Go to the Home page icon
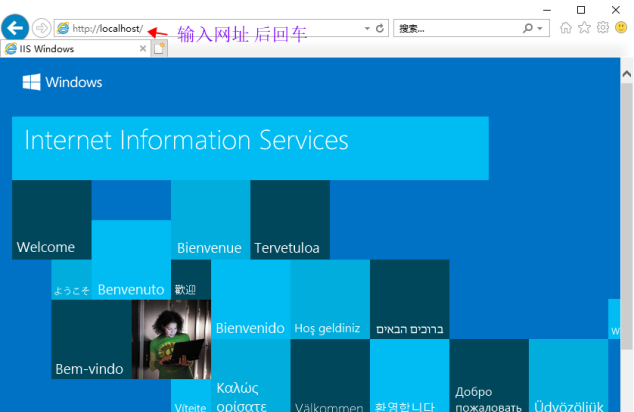The width and height of the screenshot is (634, 412). tap(566, 28)
